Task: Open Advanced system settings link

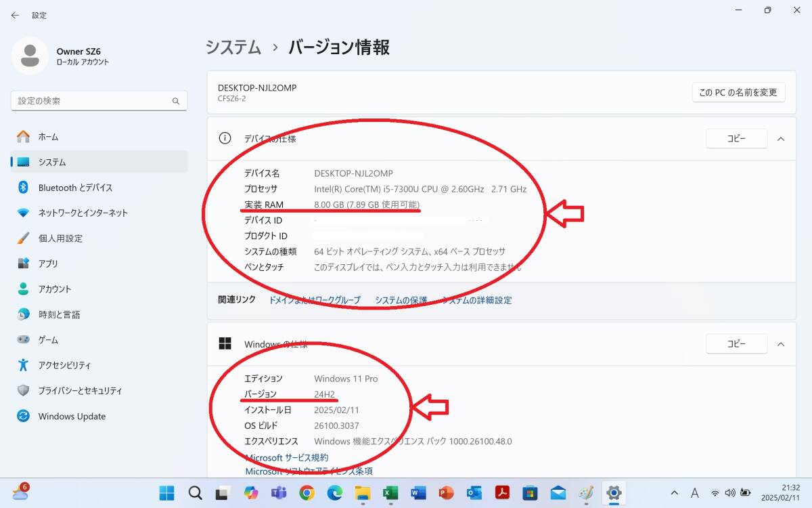Action: coord(477,300)
